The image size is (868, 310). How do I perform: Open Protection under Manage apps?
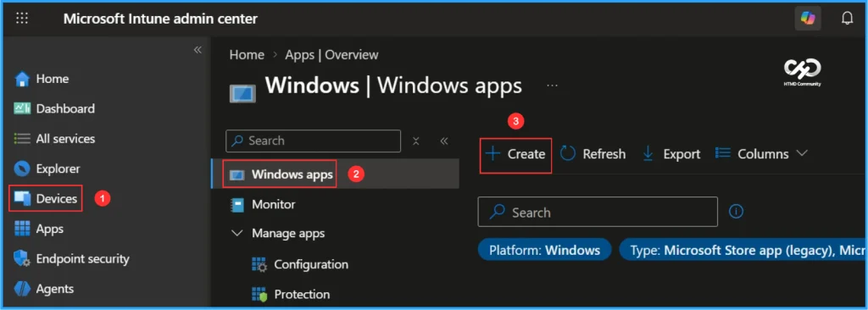click(302, 294)
